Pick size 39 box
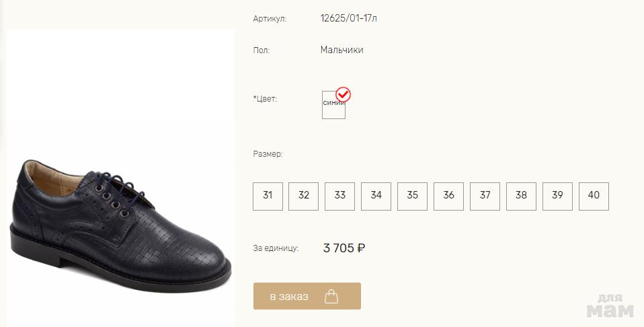Viewport: 644px width, 327px height. click(558, 196)
